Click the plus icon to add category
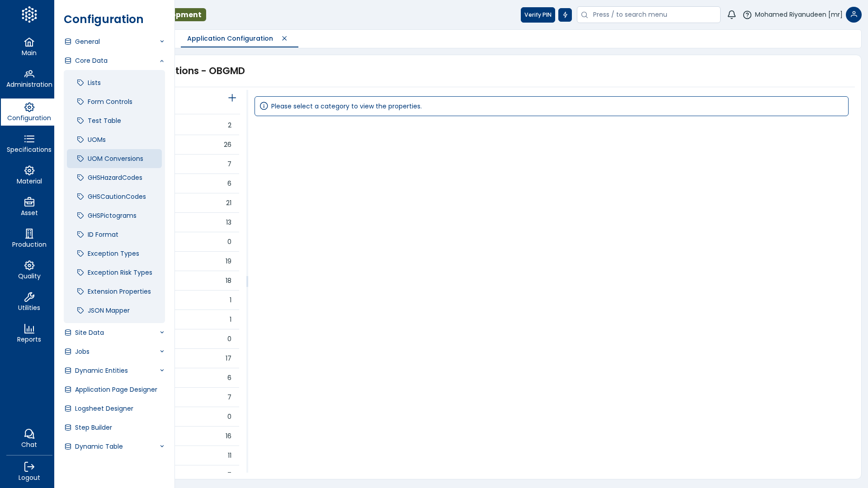 coord(232,98)
